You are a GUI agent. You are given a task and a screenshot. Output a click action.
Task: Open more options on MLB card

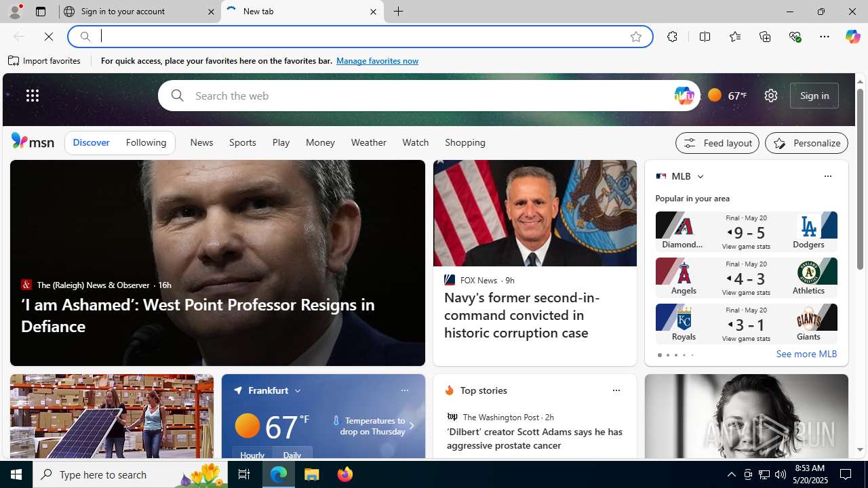pos(827,176)
